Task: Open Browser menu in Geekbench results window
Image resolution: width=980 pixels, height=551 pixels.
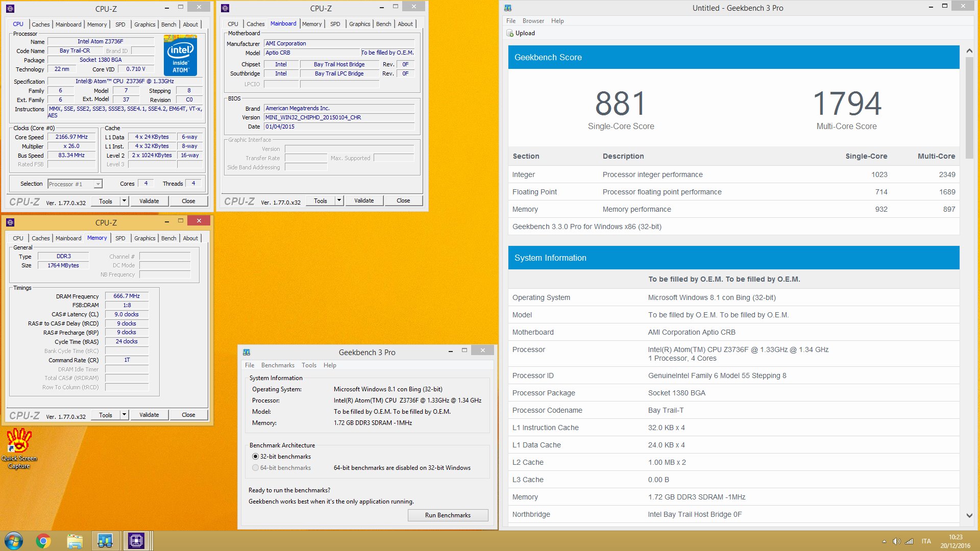Action: (x=533, y=21)
